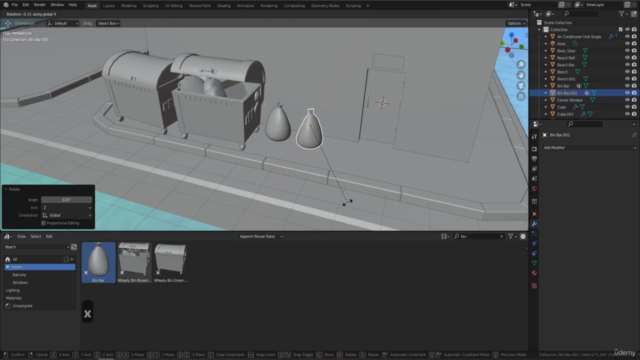
Task: Open the Add Modifier dropdown
Action: tap(589, 148)
